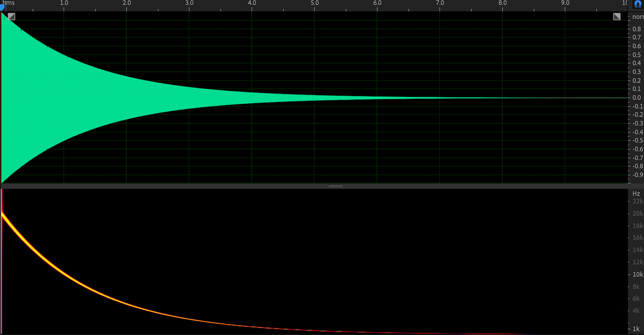644x335 pixels.
Task: Click the amplitude scale 0.5 label
Action: tap(637, 55)
